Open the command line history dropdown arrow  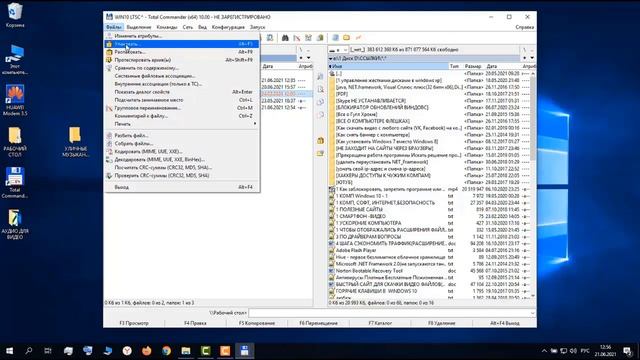click(x=532, y=313)
